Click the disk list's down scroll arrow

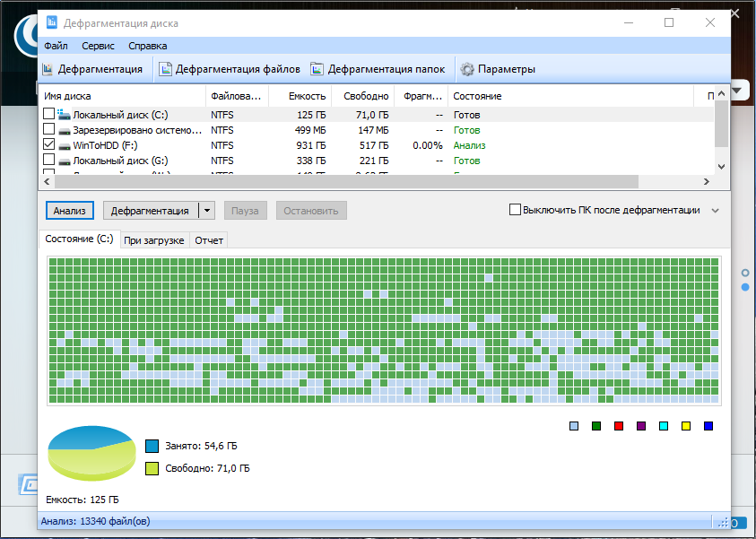[x=721, y=167]
